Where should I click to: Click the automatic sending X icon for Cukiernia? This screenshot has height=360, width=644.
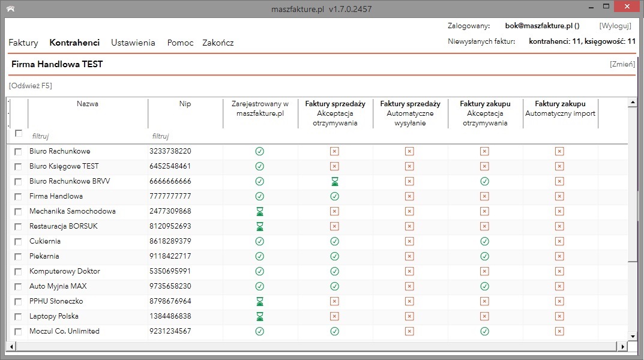pos(409,241)
